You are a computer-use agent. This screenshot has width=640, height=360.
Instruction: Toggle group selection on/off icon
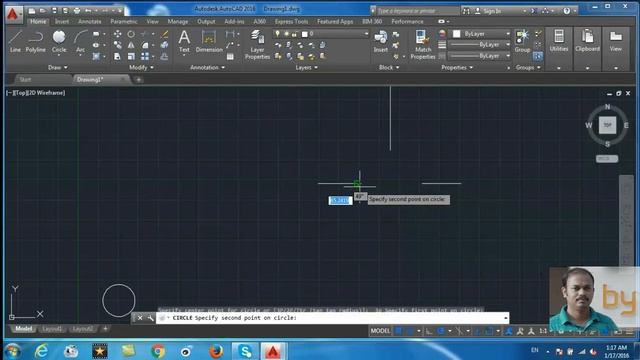[x=538, y=56]
